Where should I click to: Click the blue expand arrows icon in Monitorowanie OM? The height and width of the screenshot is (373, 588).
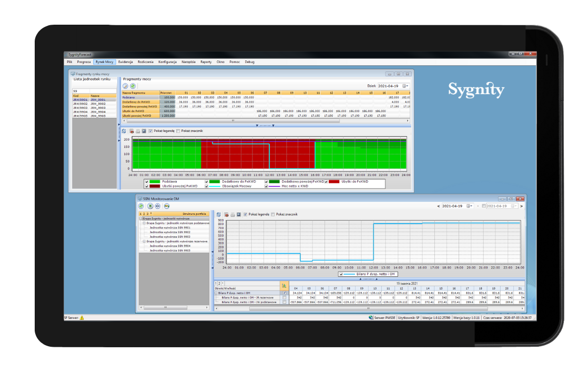pos(158,206)
